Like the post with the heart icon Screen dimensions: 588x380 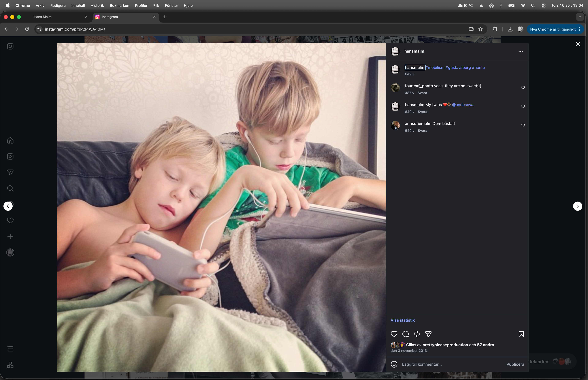pos(394,334)
